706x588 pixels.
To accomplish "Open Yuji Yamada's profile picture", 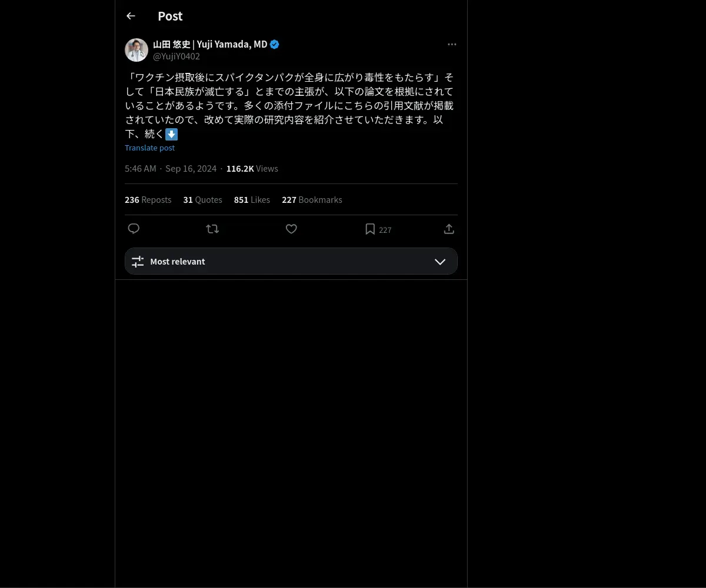I will (136, 50).
